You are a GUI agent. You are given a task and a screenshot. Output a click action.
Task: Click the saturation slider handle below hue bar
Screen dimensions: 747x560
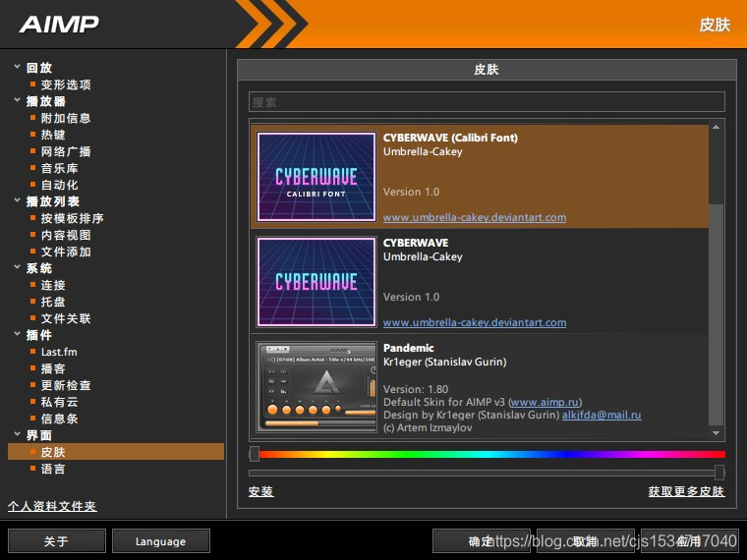(x=719, y=473)
